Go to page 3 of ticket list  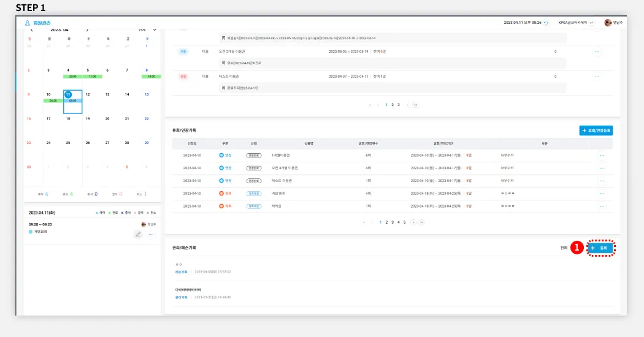pos(399,105)
